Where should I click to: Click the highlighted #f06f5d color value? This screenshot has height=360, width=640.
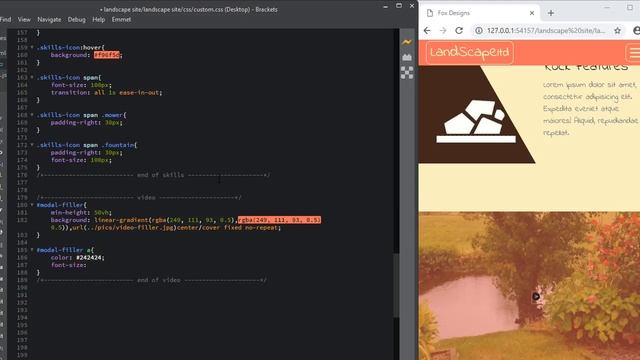[107, 55]
